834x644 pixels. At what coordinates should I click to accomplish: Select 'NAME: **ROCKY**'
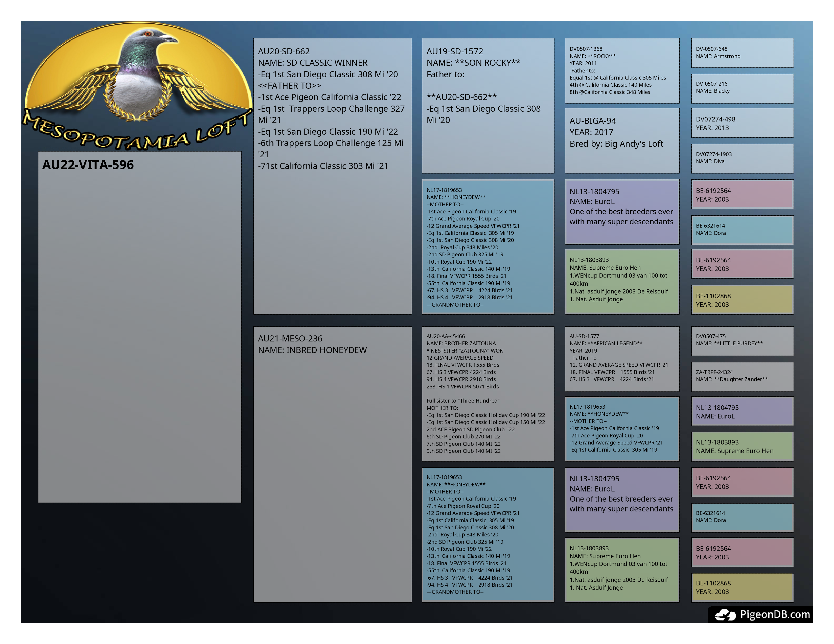(x=593, y=57)
